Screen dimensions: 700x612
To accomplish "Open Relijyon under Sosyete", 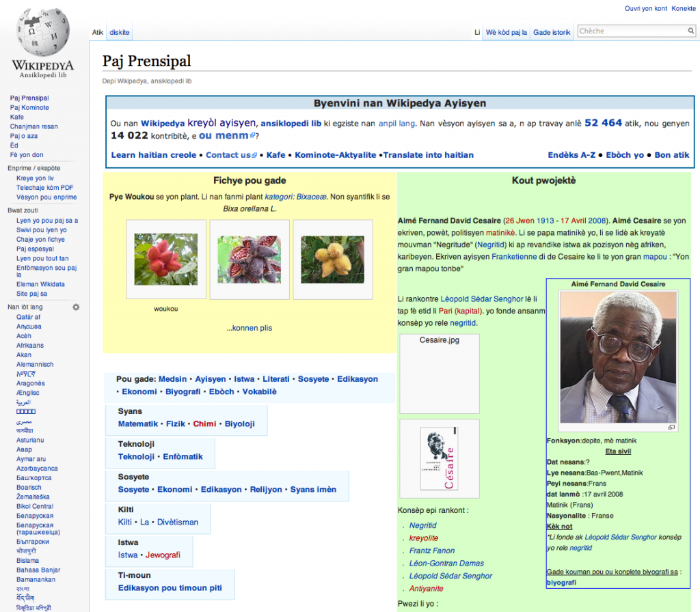I will tap(266, 489).
